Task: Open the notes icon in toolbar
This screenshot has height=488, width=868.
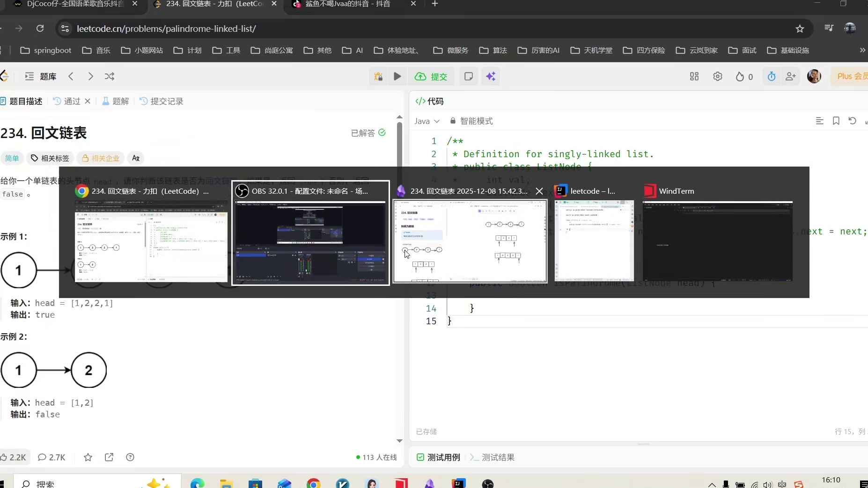Action: click(x=468, y=76)
